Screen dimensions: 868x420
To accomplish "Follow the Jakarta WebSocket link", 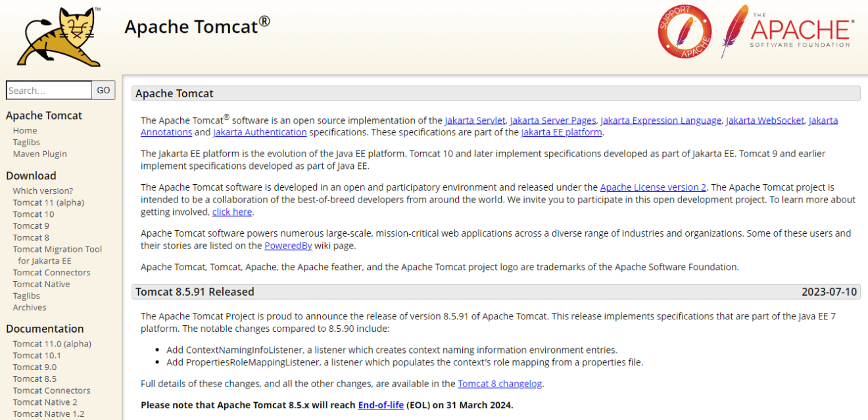I will click(765, 120).
